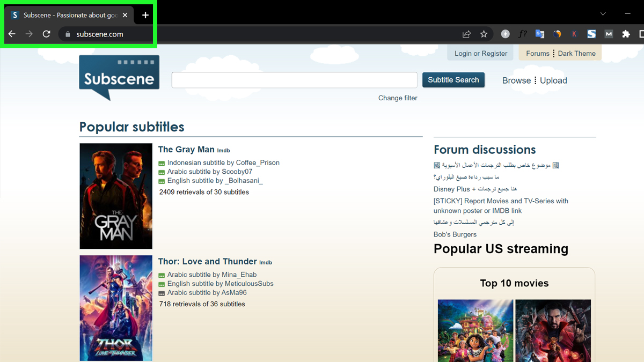
Task: Open the share this page icon
Action: (466, 34)
